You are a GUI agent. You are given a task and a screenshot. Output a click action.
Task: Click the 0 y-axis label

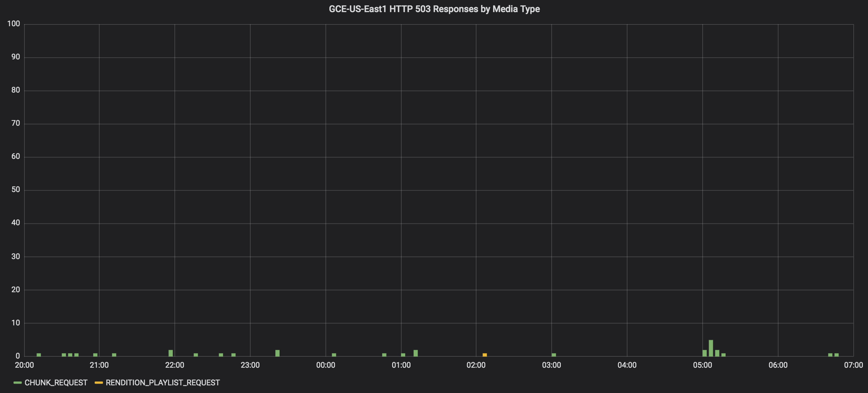pos(18,356)
